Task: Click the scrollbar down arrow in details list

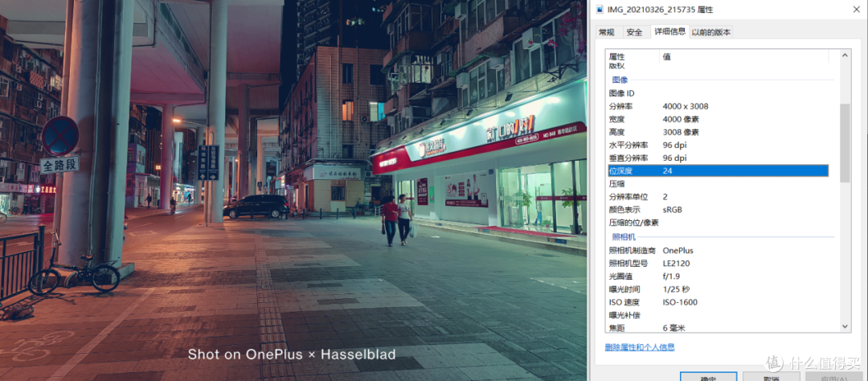Action: [x=845, y=326]
